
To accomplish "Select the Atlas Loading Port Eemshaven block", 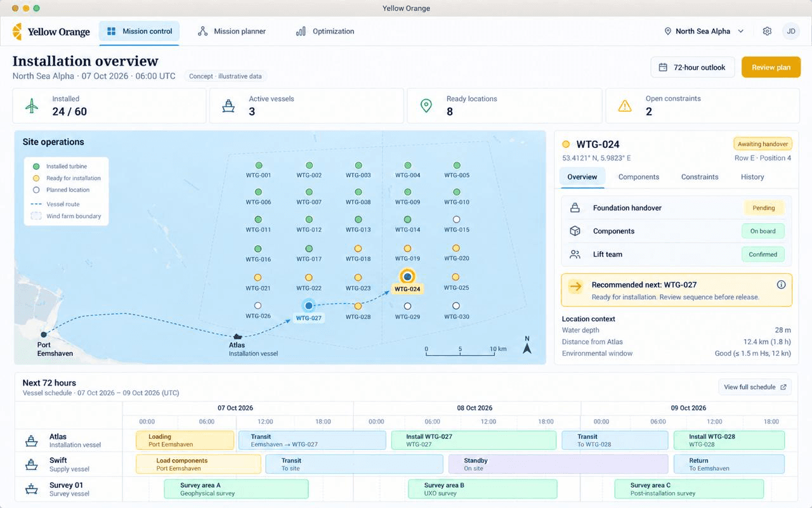I will tap(185, 440).
